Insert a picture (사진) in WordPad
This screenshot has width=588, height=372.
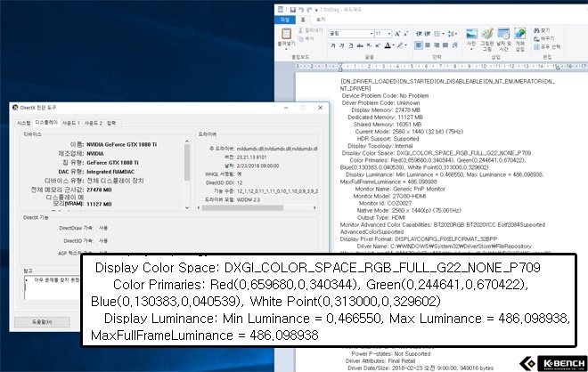(x=471, y=36)
